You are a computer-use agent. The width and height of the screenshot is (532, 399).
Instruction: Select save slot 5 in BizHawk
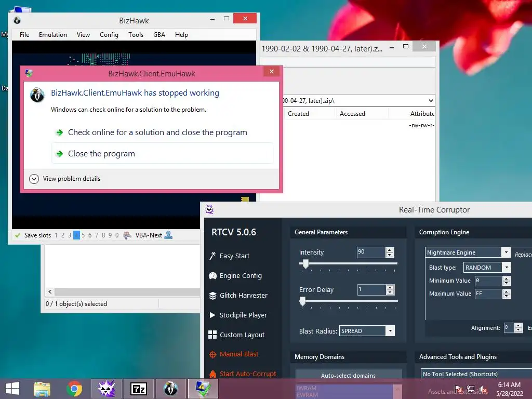[x=83, y=235]
